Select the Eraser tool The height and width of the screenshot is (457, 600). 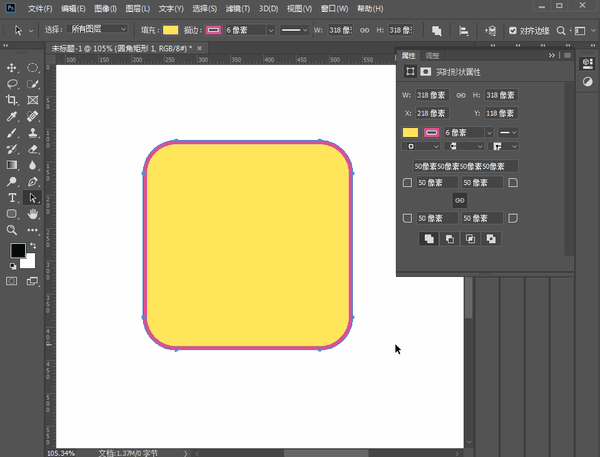point(33,149)
